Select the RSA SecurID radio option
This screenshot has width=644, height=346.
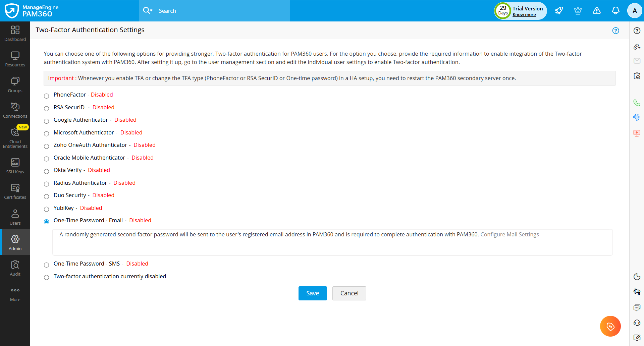point(47,109)
